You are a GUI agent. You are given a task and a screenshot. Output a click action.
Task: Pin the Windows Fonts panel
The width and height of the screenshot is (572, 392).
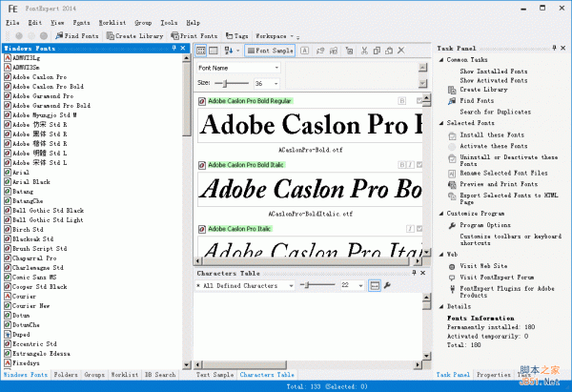pos(174,48)
